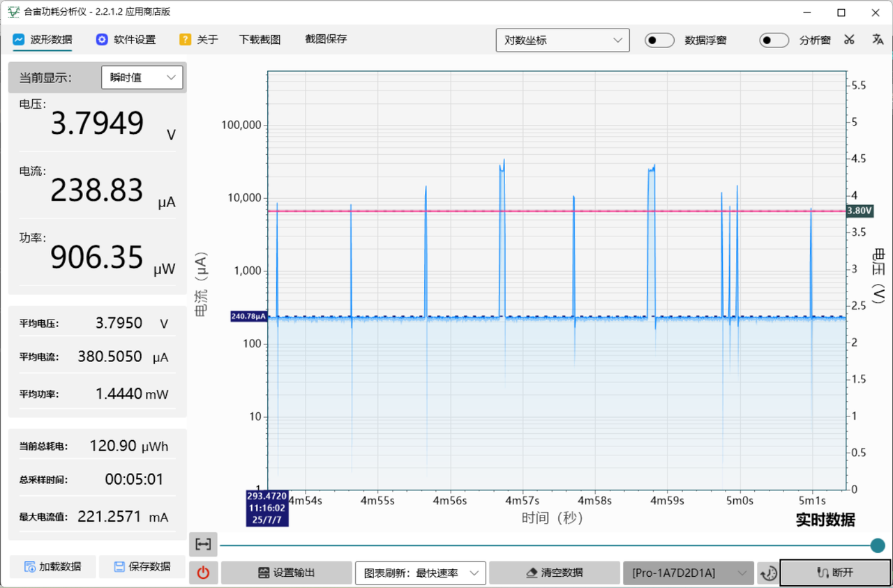Screen dimensions: 893x588
Task: Toggle the 数据浮窗 switch
Action: coord(659,40)
